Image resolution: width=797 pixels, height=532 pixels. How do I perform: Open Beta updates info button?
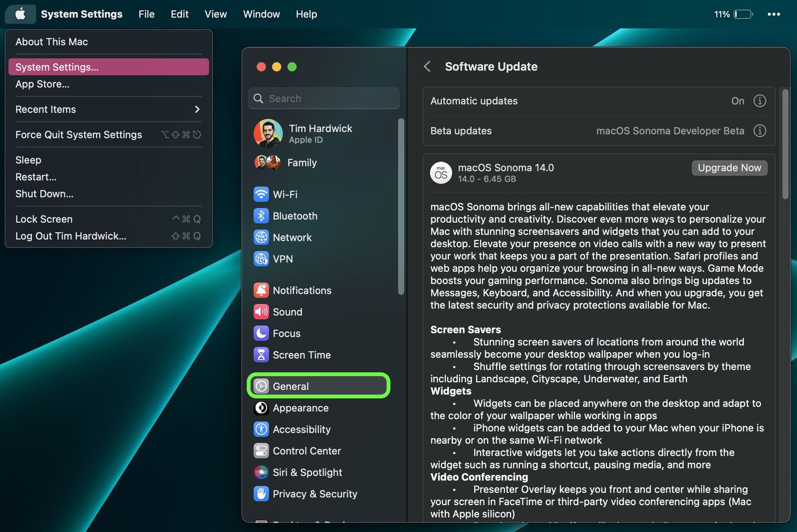pyautogui.click(x=759, y=131)
